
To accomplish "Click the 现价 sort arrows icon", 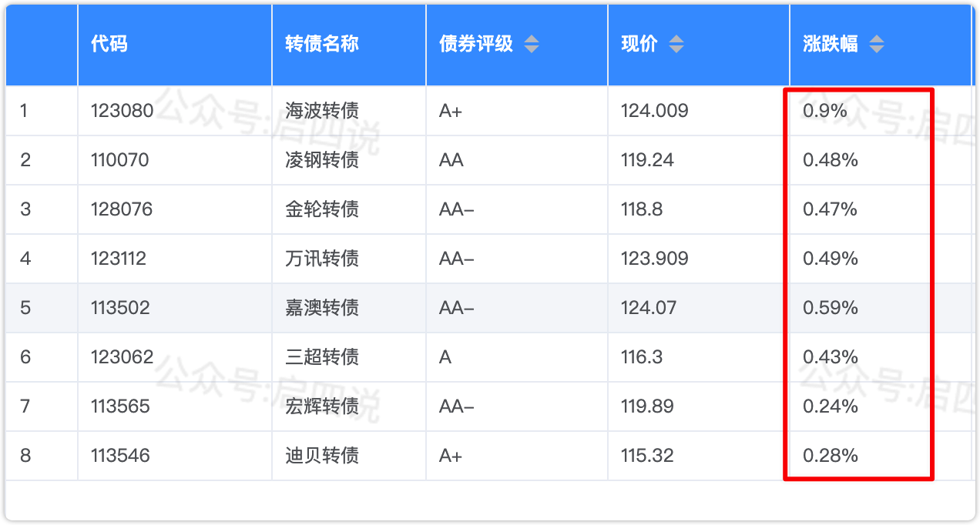I will click(676, 44).
